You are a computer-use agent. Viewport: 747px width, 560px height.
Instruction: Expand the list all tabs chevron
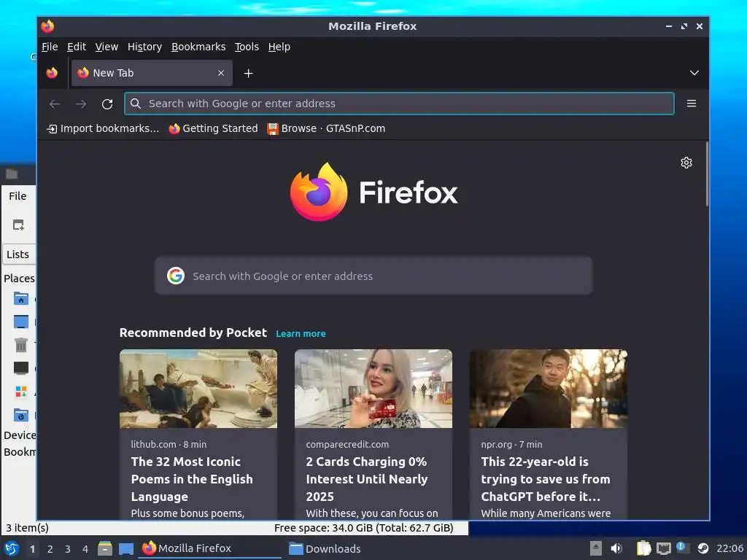694,73
